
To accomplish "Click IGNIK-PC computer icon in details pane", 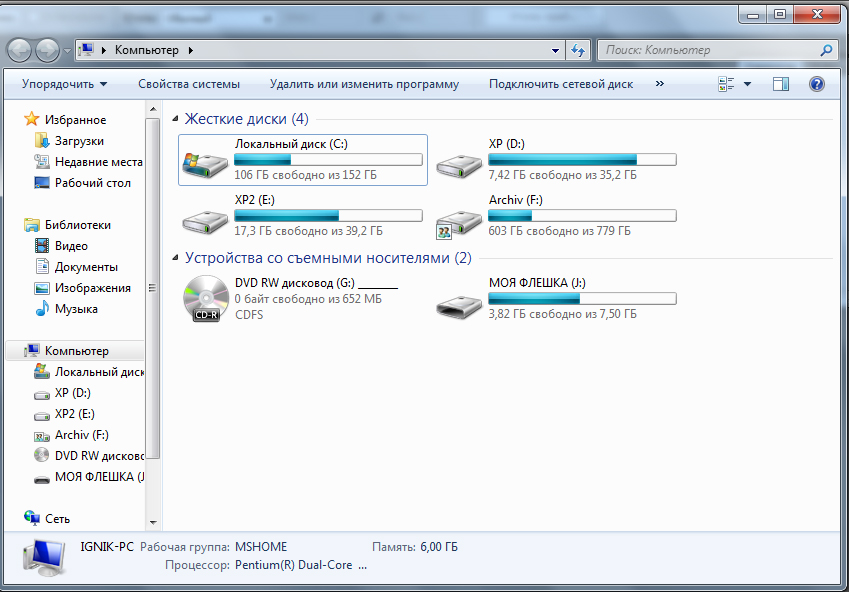I will click(x=44, y=558).
